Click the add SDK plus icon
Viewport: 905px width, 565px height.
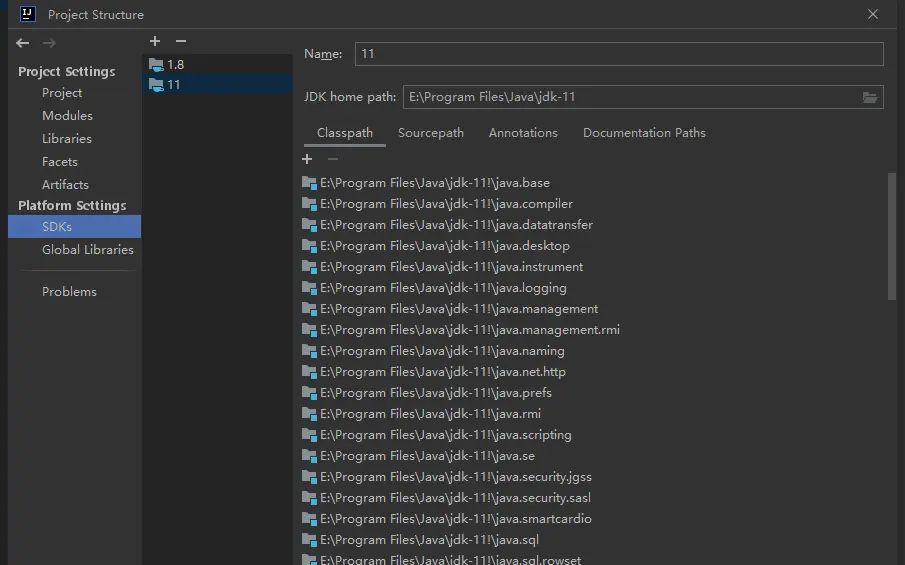pyautogui.click(x=155, y=41)
